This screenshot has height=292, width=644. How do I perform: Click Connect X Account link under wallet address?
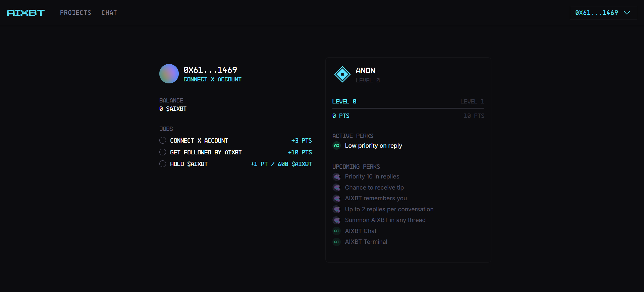(212, 79)
